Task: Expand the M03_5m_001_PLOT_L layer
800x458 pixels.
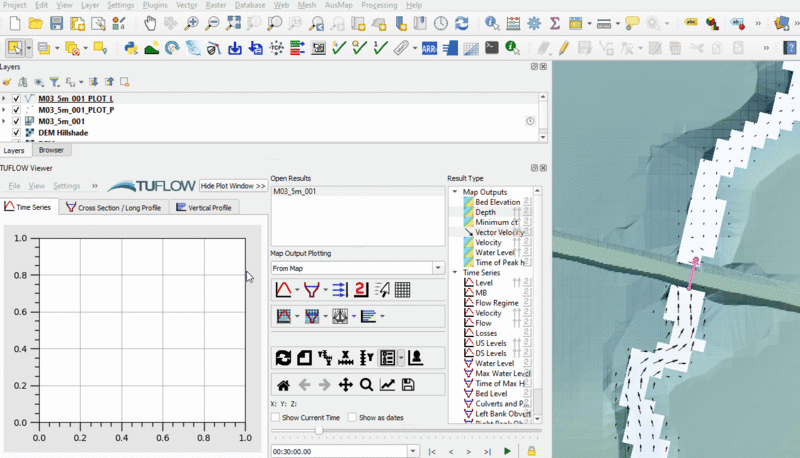Action: pyautogui.click(x=4, y=99)
